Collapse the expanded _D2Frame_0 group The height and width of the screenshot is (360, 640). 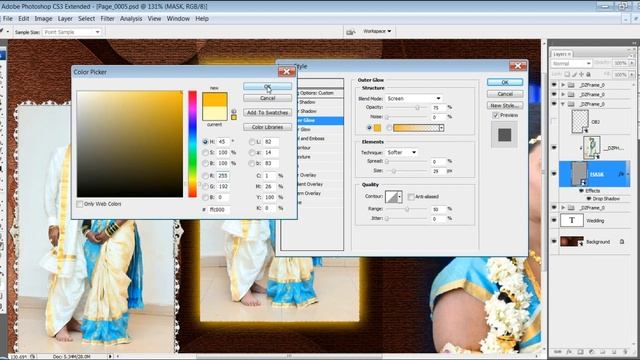[x=563, y=104]
